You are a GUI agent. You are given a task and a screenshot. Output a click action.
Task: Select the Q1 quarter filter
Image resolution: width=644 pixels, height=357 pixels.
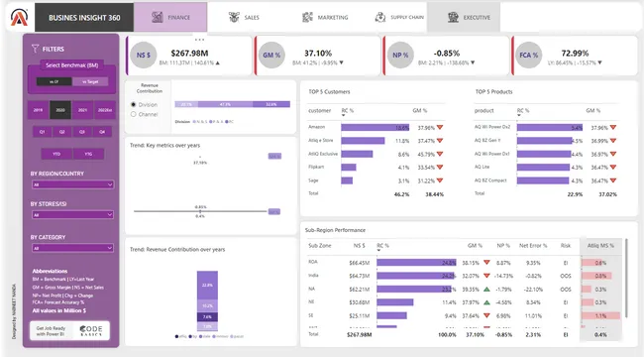42,132
